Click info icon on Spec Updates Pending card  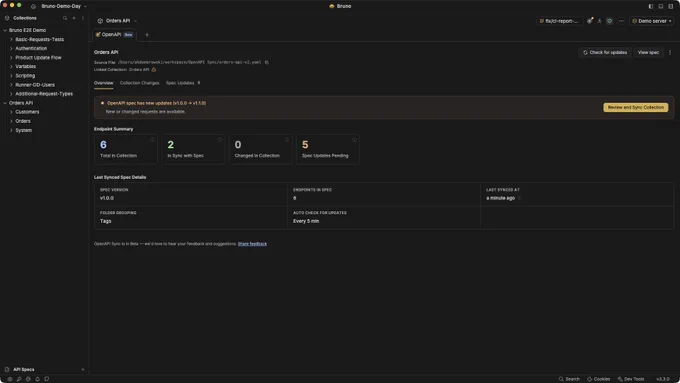354,140
